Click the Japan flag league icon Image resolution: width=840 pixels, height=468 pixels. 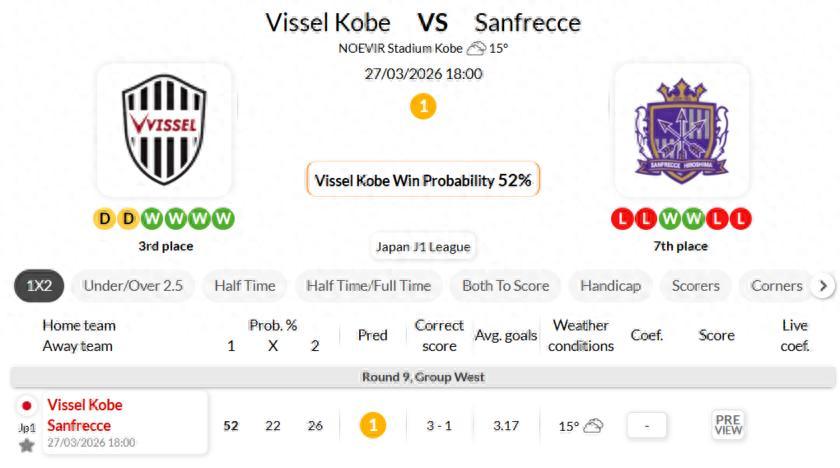coord(27,406)
